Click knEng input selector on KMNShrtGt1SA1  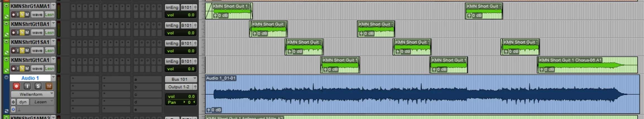(x=172, y=43)
